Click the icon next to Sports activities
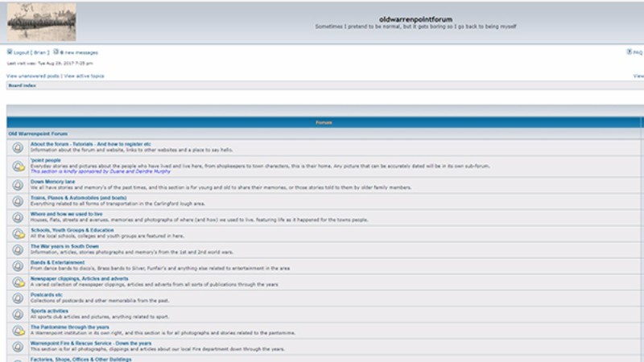 (x=18, y=314)
